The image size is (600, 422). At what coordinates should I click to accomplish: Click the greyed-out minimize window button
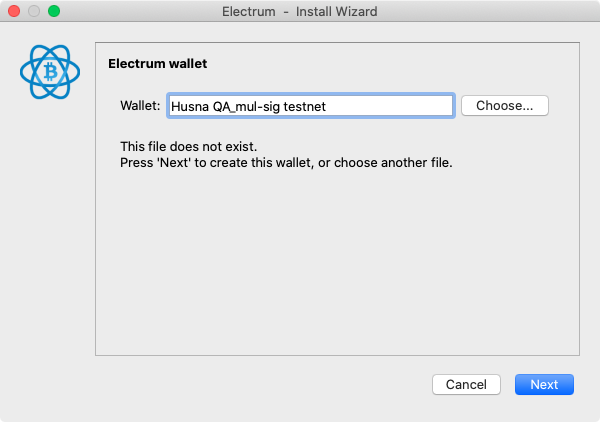(x=34, y=11)
